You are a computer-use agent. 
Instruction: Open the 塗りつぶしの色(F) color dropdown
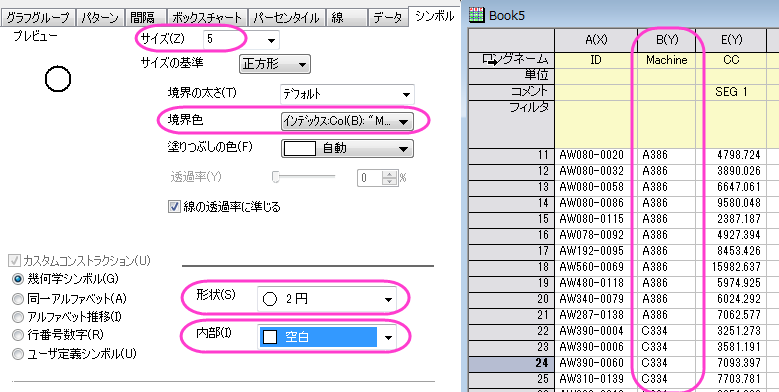pyautogui.click(x=347, y=148)
